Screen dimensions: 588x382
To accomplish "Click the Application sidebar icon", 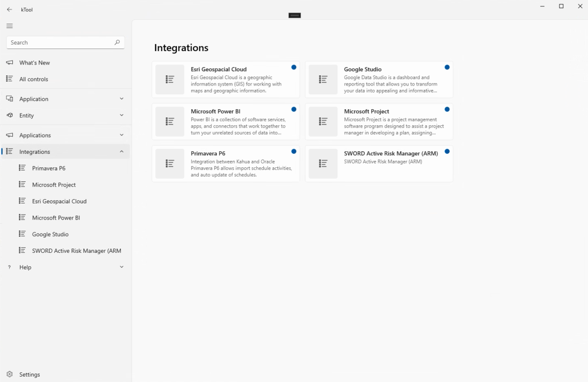I will 9,98.
